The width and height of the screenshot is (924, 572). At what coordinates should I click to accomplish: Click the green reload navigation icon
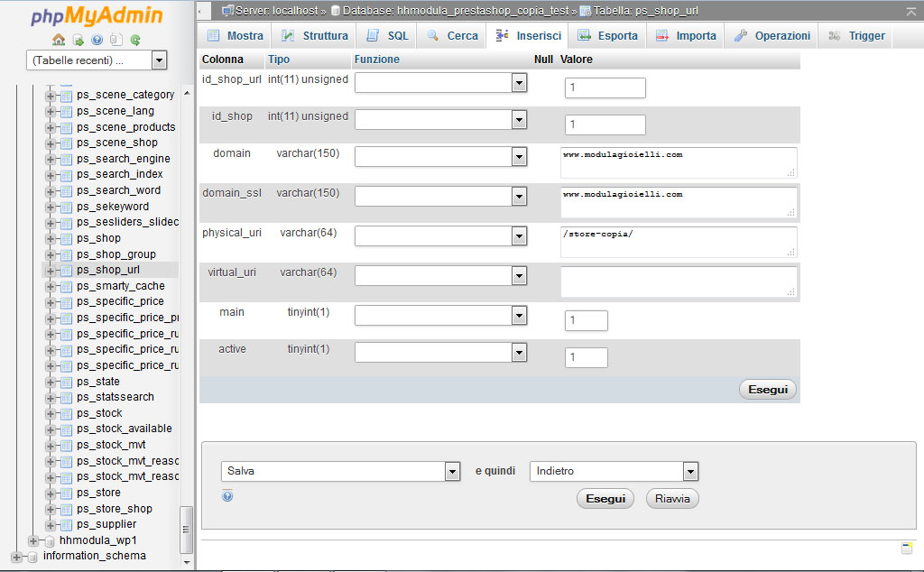pyautogui.click(x=135, y=40)
